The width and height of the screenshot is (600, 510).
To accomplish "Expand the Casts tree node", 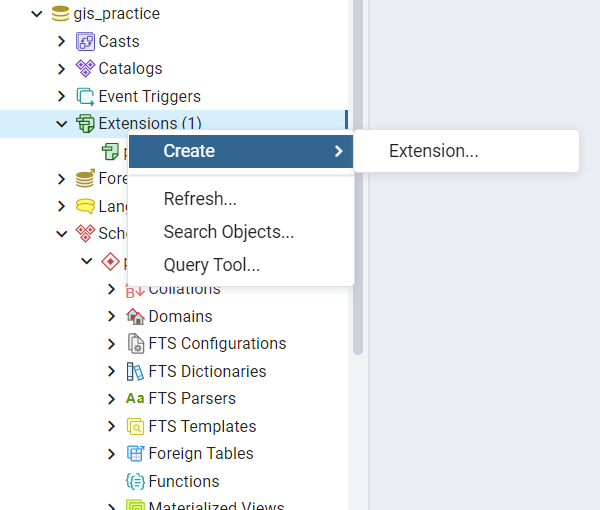I will (62, 41).
